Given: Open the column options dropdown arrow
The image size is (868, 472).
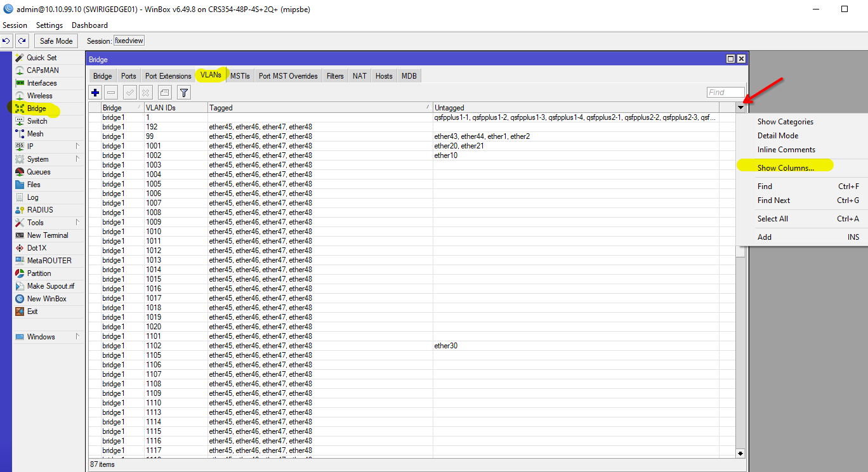Looking at the screenshot, I should click(x=740, y=108).
